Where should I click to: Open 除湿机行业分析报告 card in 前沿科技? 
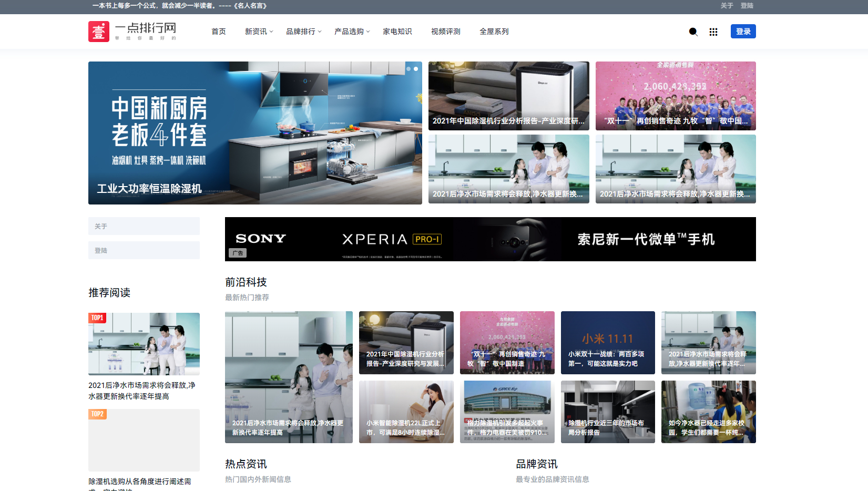pos(406,343)
